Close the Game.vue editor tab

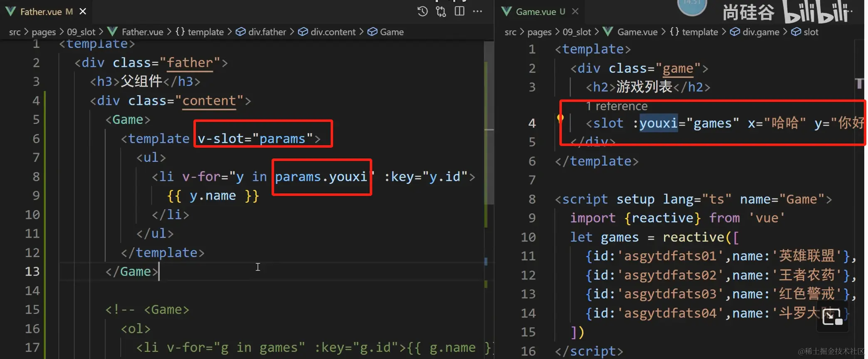click(575, 11)
